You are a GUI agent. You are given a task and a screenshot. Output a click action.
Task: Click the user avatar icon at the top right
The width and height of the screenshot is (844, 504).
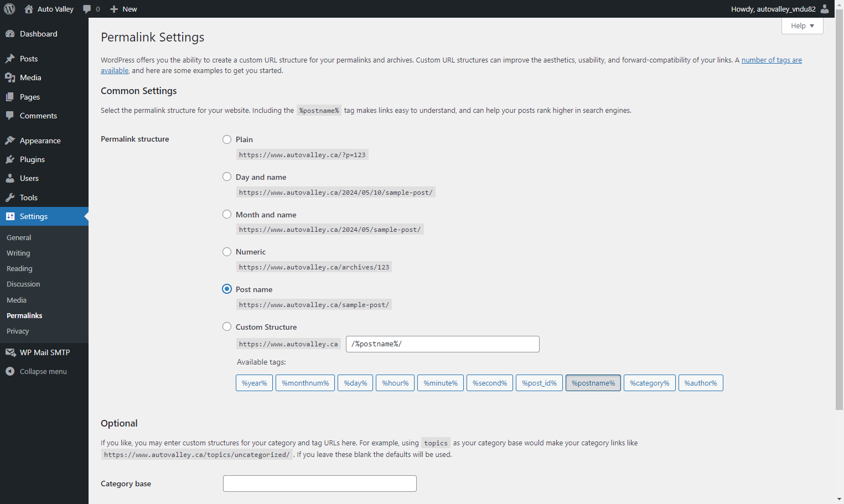825,9
